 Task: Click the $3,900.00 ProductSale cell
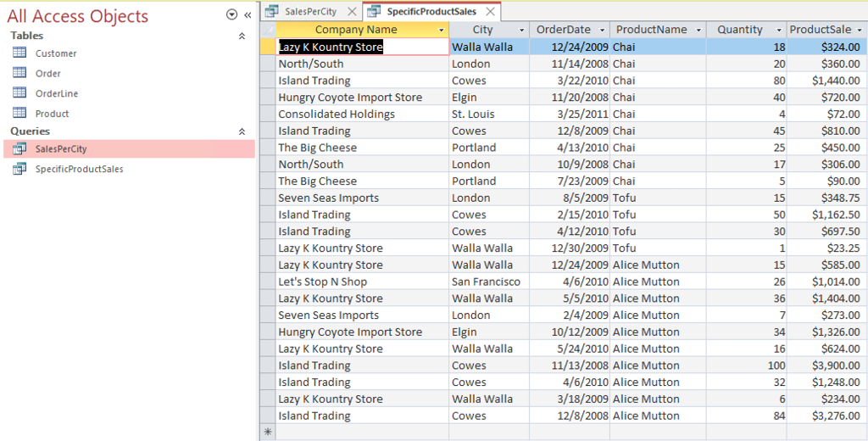point(827,366)
